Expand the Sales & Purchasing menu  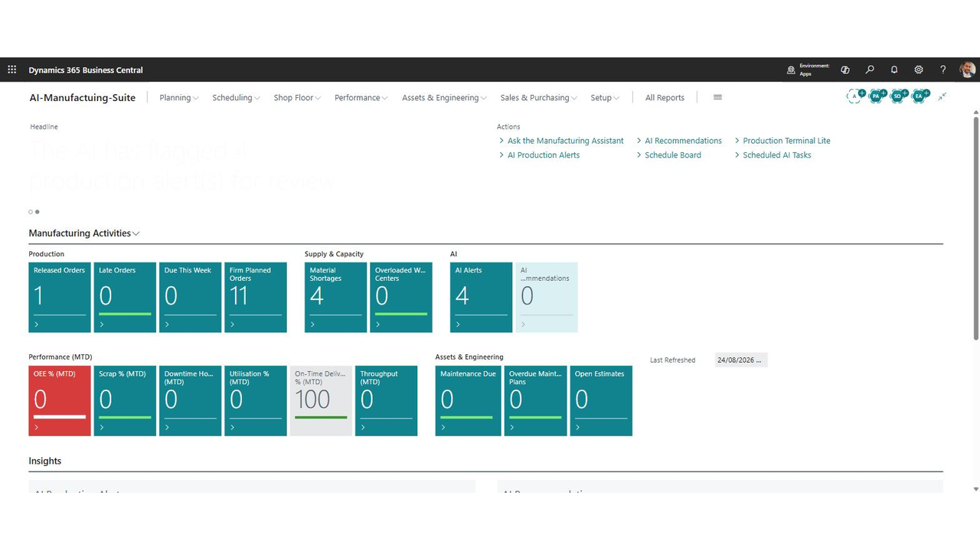[x=538, y=98]
